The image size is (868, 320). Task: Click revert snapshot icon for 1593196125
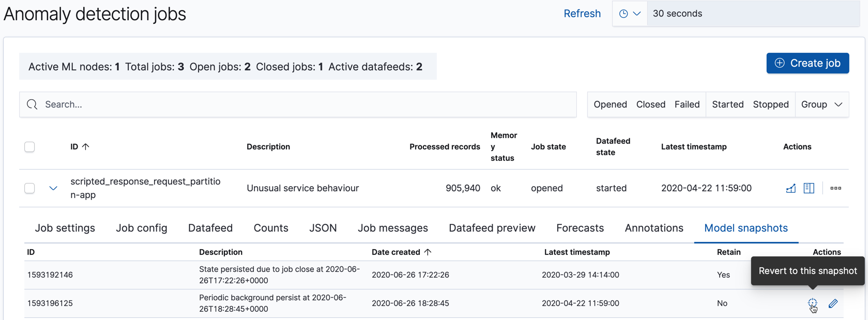[812, 303]
